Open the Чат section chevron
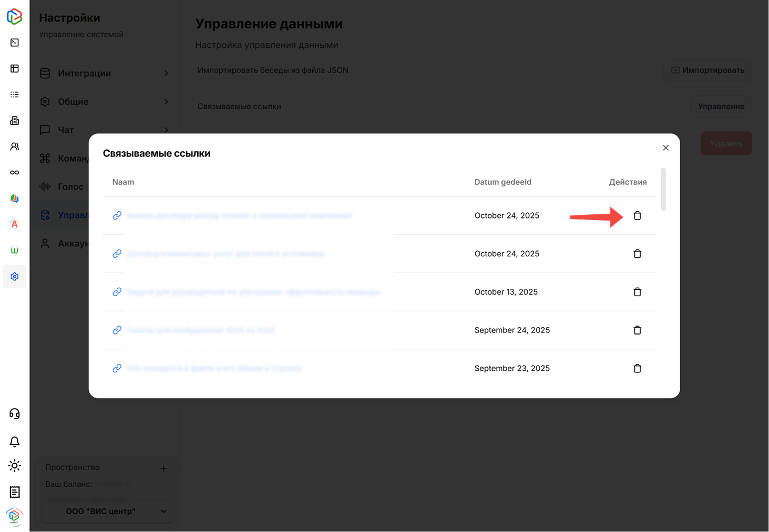Screen dimensions: 769x532 pos(166,130)
